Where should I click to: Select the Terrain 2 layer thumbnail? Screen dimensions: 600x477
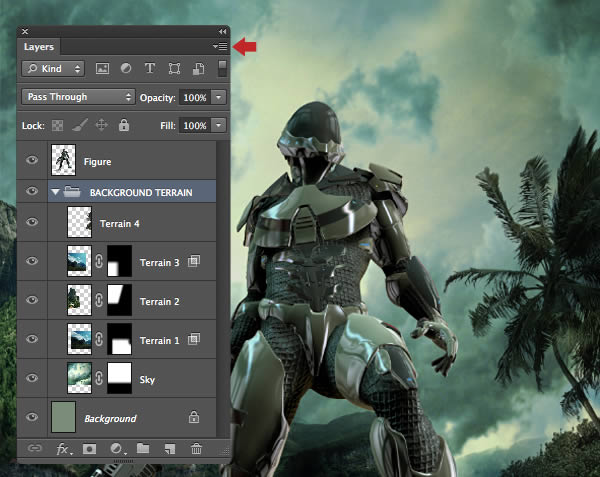pyautogui.click(x=80, y=300)
